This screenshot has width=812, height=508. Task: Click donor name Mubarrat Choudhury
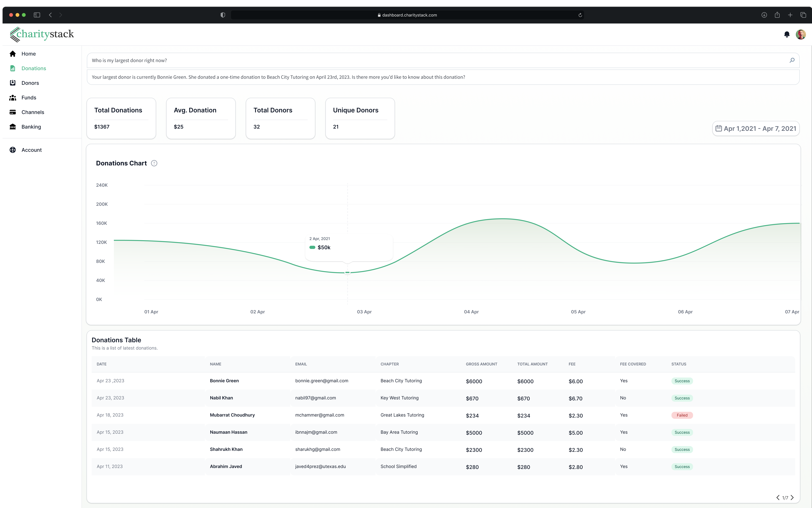click(232, 415)
